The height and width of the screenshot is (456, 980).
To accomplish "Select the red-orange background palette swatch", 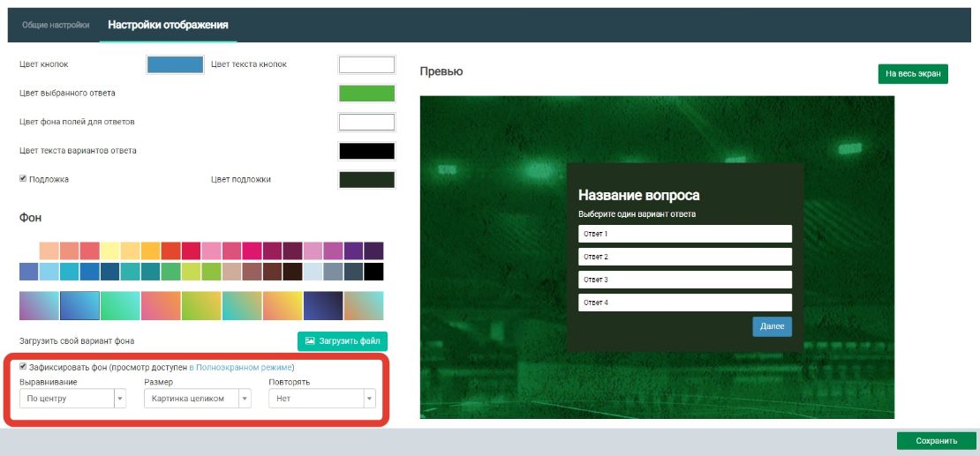I will coord(170,251).
